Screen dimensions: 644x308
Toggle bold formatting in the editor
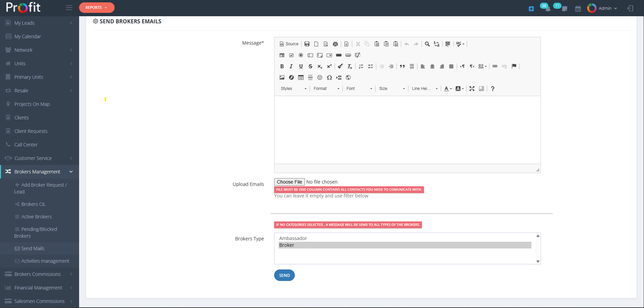coord(282,66)
